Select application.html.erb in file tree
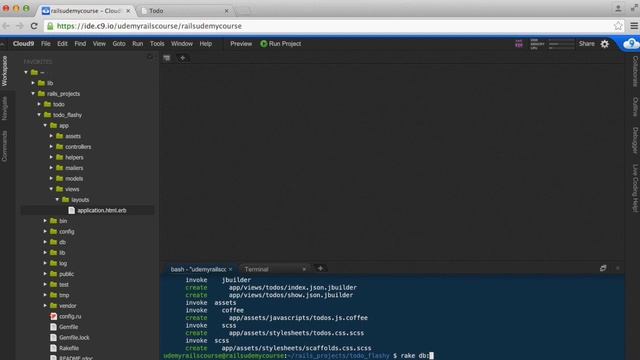 coord(102,210)
